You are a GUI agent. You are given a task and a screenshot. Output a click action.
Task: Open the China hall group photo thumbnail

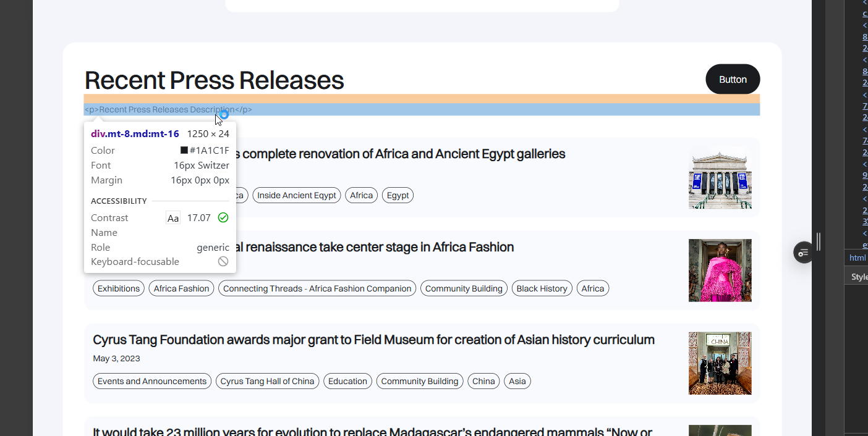tap(720, 363)
